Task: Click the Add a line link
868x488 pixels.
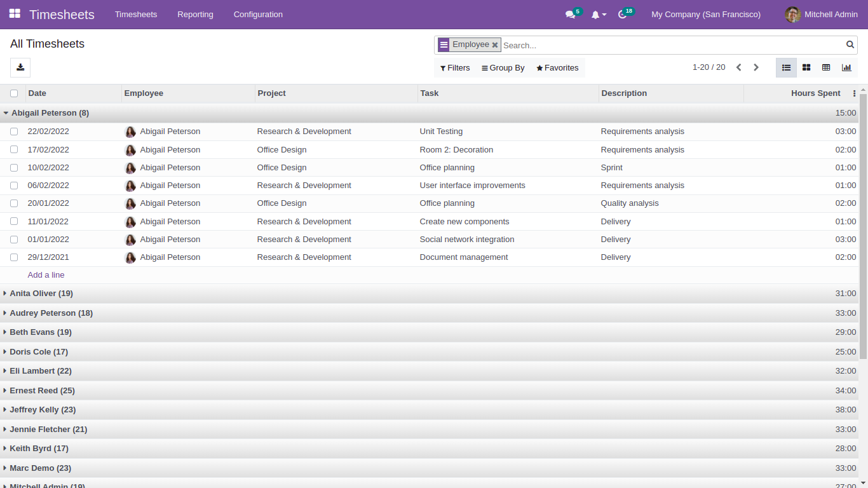Action: tap(46, 274)
